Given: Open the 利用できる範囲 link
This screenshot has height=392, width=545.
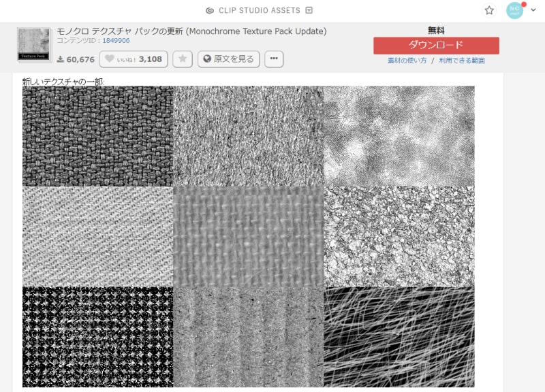Looking at the screenshot, I should [462, 61].
